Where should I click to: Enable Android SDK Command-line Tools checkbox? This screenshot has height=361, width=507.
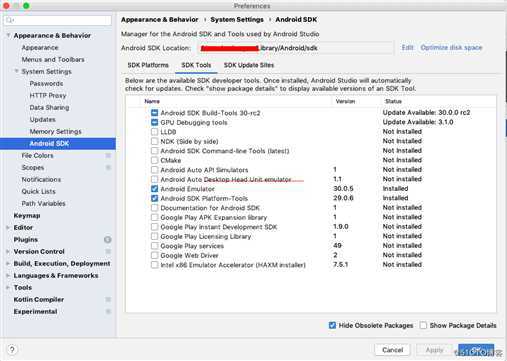click(x=154, y=151)
